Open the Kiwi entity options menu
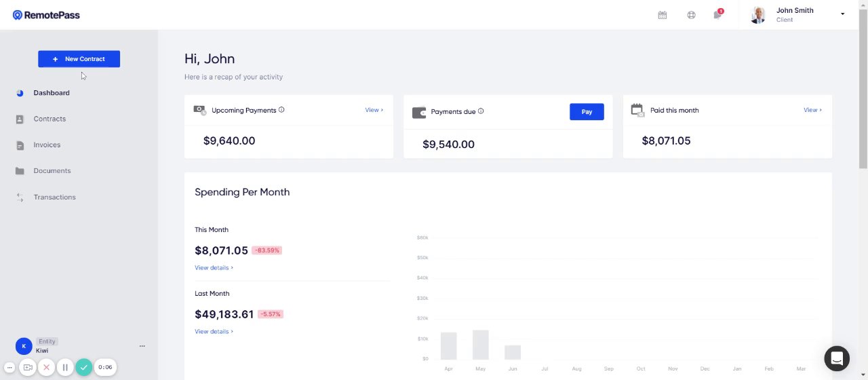 pyautogui.click(x=142, y=346)
